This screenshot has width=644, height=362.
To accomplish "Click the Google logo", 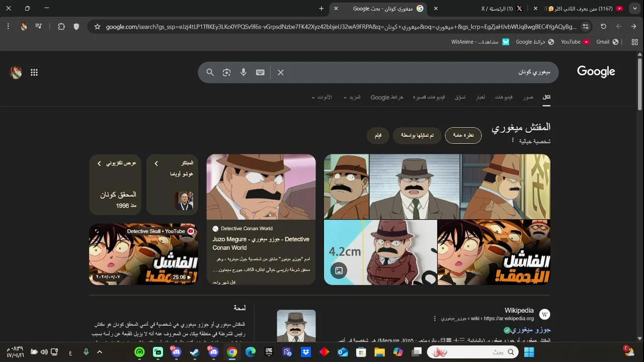I will (x=596, y=72).
